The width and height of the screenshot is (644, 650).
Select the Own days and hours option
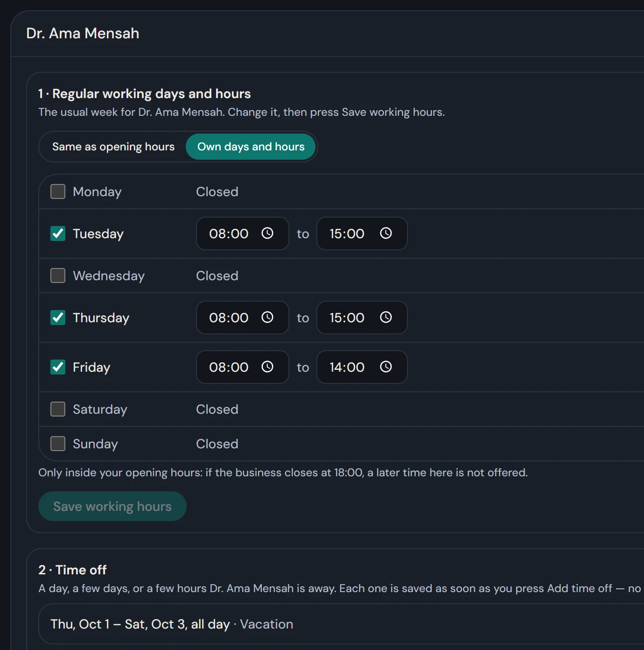[251, 147]
